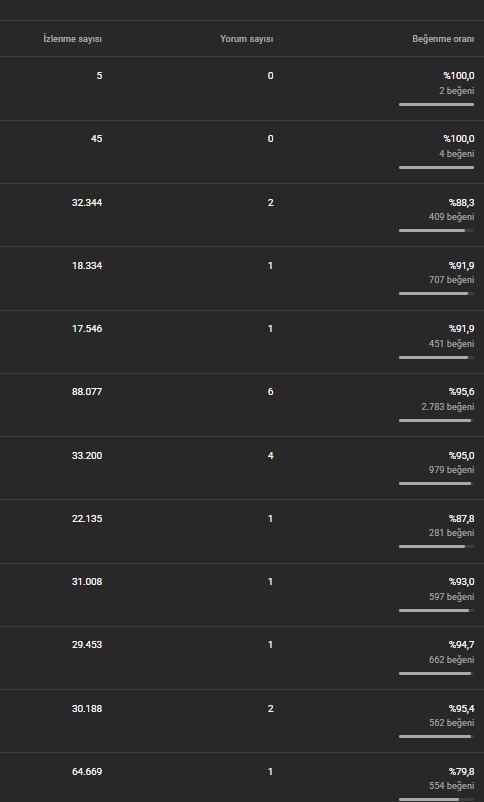
Task: Select the 88.077 view count cell
Action: click(x=87, y=392)
